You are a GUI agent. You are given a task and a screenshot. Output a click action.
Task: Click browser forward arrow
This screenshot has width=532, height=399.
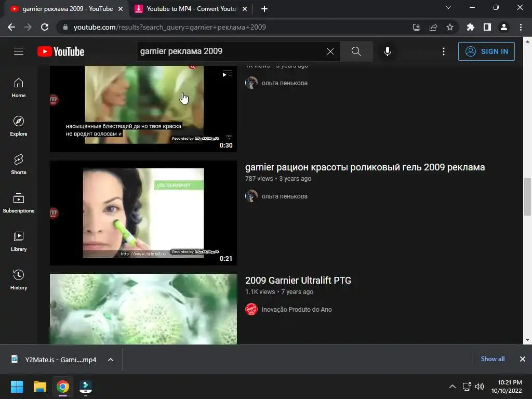(28, 27)
